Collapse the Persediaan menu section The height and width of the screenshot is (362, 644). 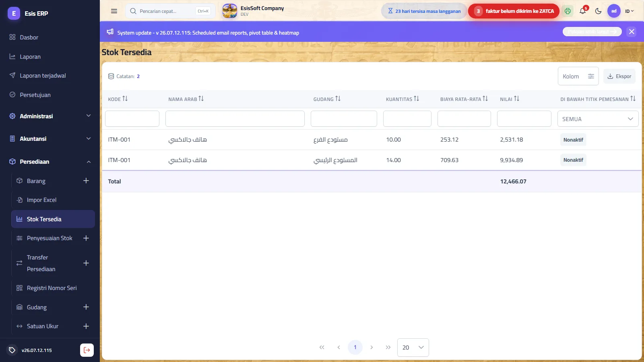click(x=50, y=162)
